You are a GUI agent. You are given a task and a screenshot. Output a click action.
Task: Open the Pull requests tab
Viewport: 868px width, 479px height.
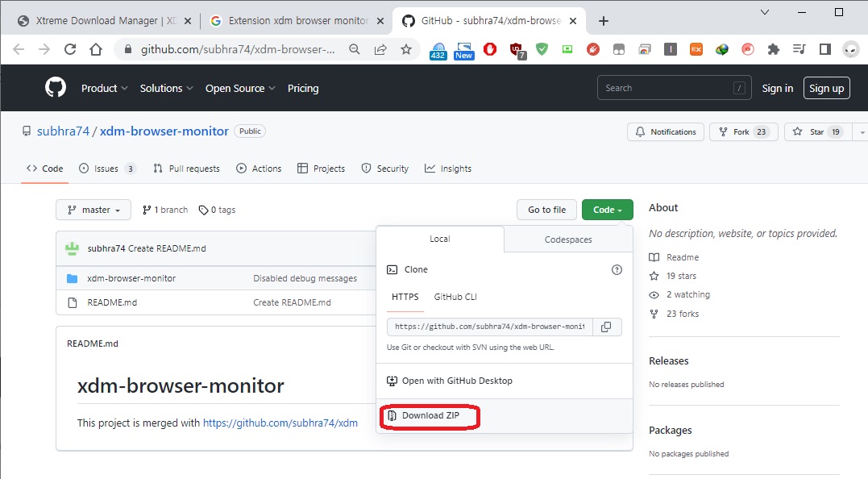pos(186,169)
